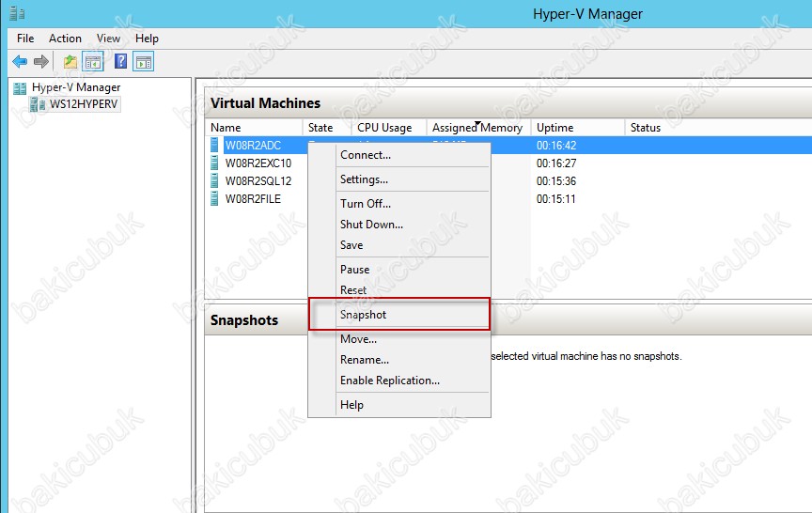Select Hyper-V Manager tree node
This screenshot has height=513, width=812.
click(76, 87)
